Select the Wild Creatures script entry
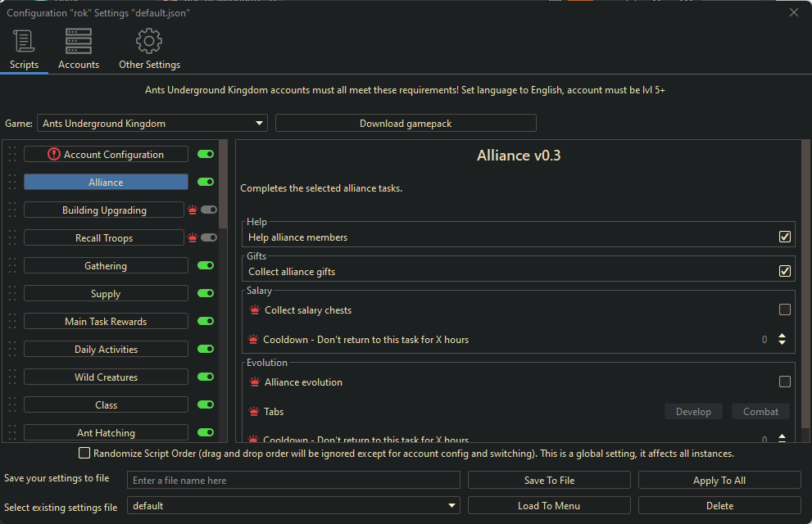Screen dimensions: 812x524 click(106, 377)
